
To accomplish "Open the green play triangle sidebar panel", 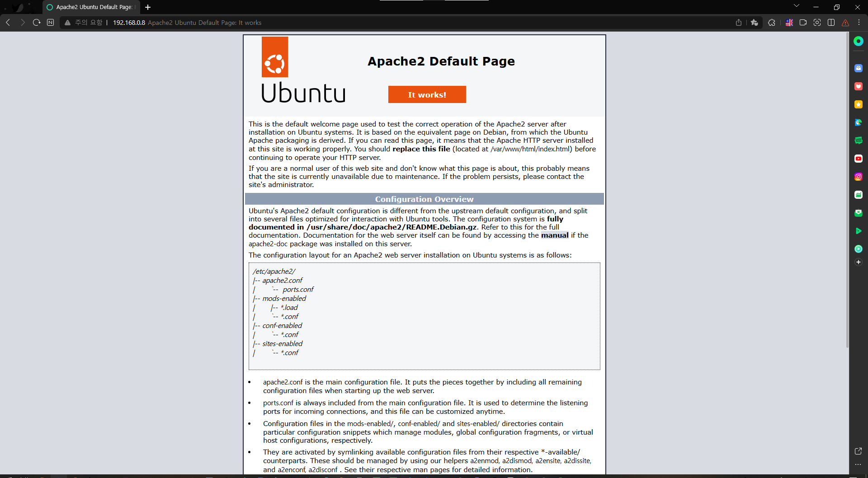I will [x=858, y=231].
